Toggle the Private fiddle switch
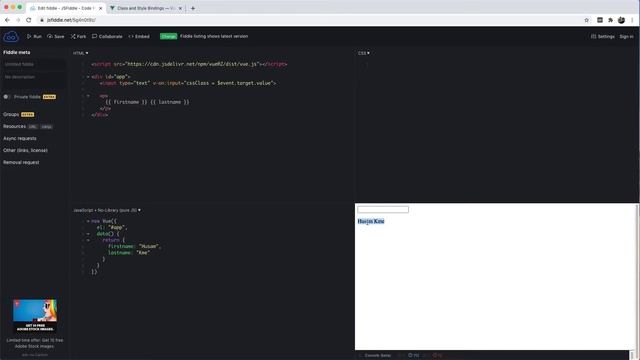Image resolution: width=640 pixels, height=360 pixels. coord(6,97)
